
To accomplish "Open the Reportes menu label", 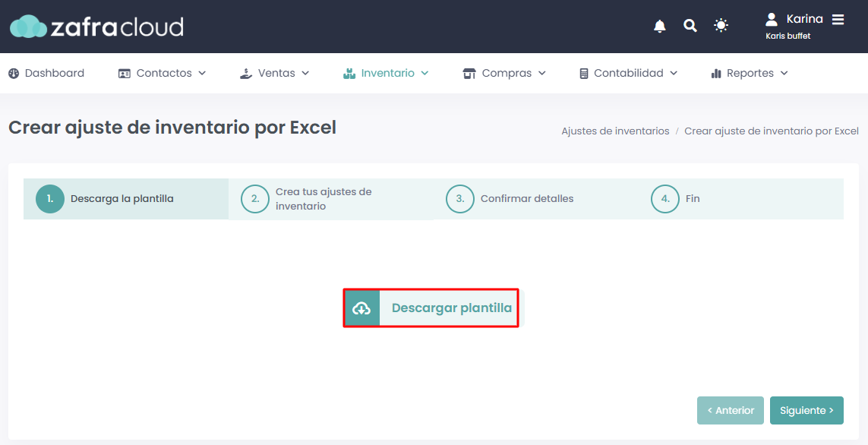I will click(750, 73).
